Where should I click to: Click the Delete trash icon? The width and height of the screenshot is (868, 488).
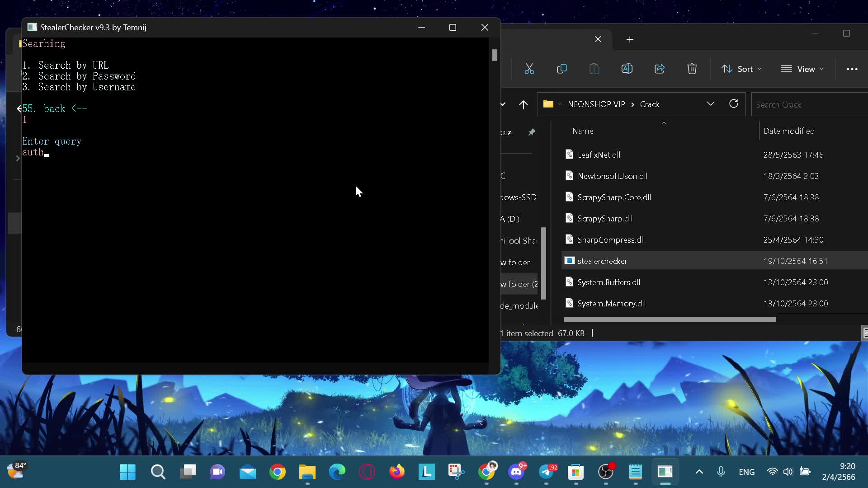(x=692, y=69)
